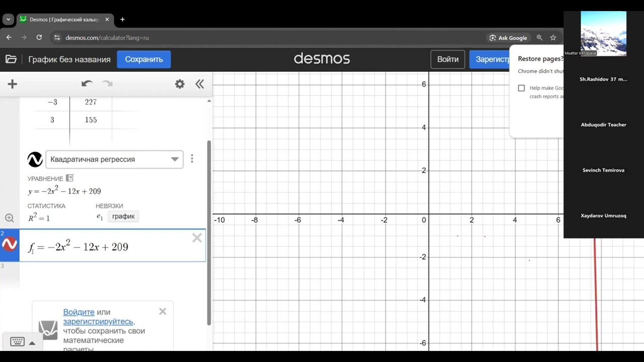Open a new browser tab
Image resolution: width=644 pixels, height=362 pixels.
(x=122, y=20)
